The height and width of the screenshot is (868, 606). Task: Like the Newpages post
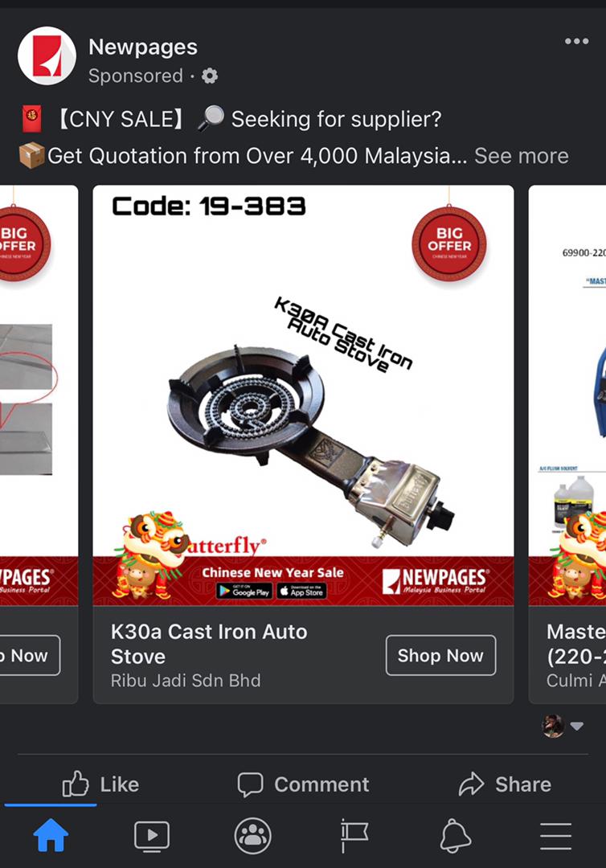coord(100,784)
